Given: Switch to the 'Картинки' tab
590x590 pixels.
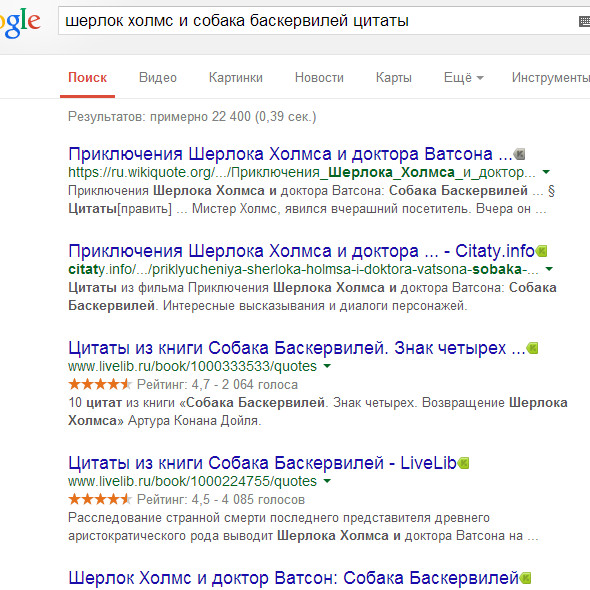Looking at the screenshot, I should click(236, 78).
